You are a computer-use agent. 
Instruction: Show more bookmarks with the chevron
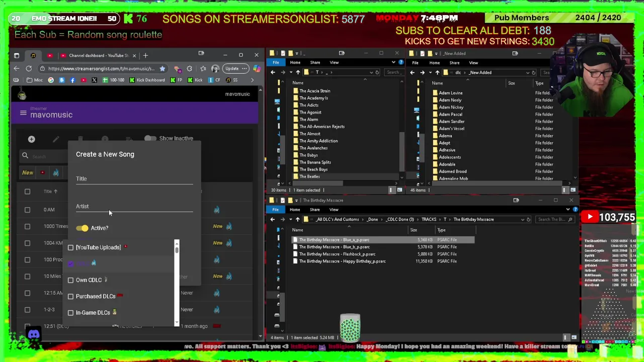coord(253,80)
